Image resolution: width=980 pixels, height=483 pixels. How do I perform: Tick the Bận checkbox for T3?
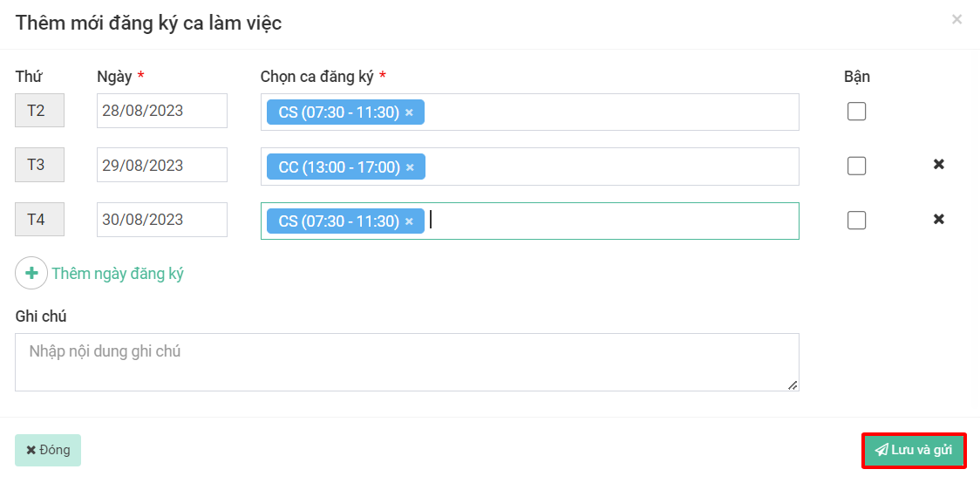pyautogui.click(x=857, y=166)
